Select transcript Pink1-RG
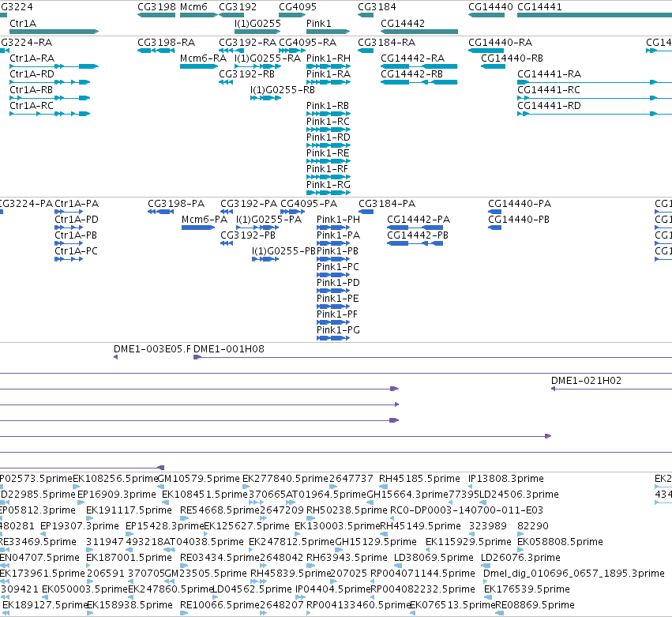 (328, 193)
